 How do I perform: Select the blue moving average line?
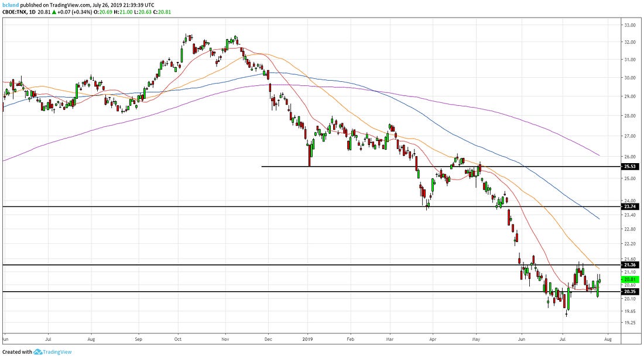pos(527,167)
